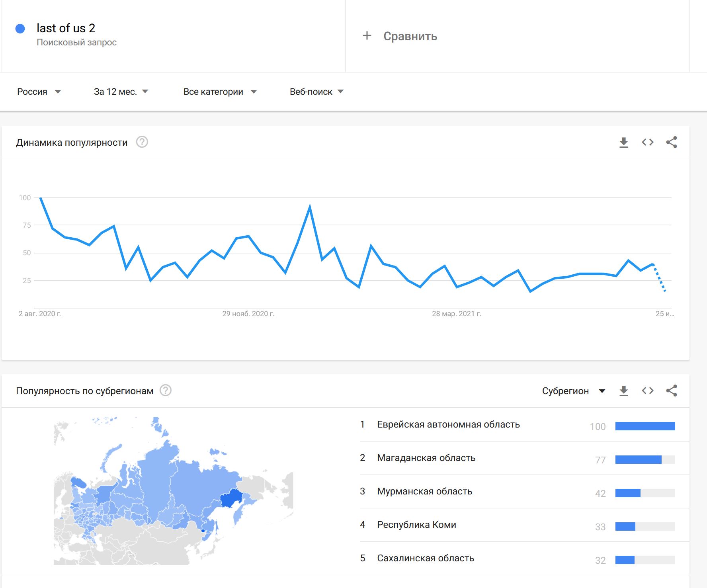
Task: Open the Все категории dropdown
Action: 220,92
